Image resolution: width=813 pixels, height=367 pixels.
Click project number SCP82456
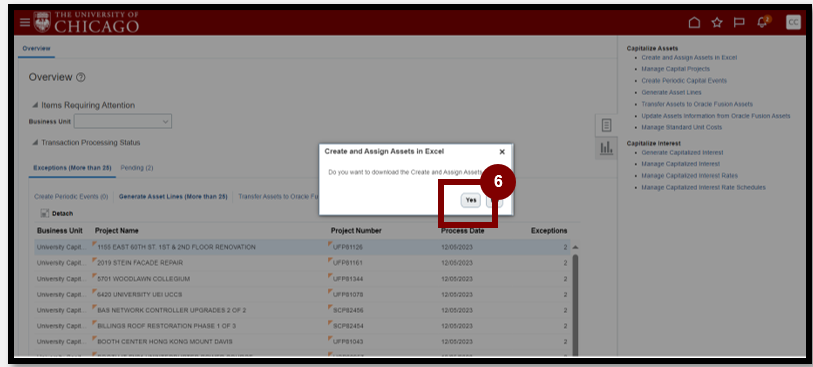[x=348, y=310]
